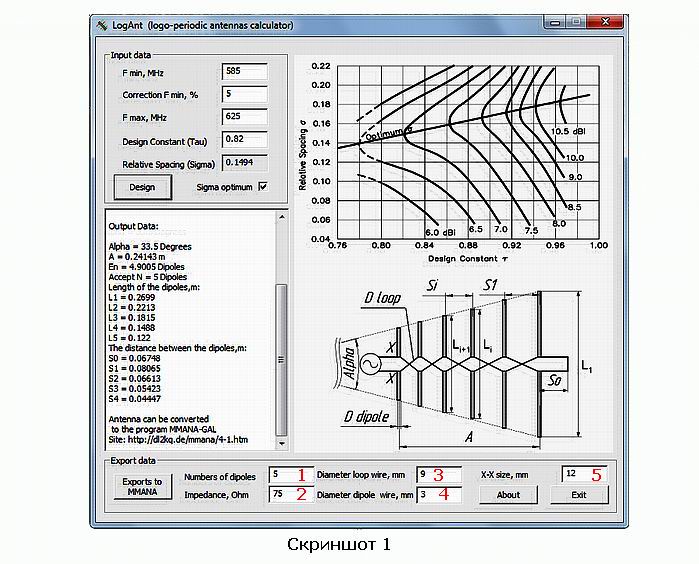Click the 'Alpha = 33.5 Degrees' output line
The image size is (699, 564).
point(150,247)
